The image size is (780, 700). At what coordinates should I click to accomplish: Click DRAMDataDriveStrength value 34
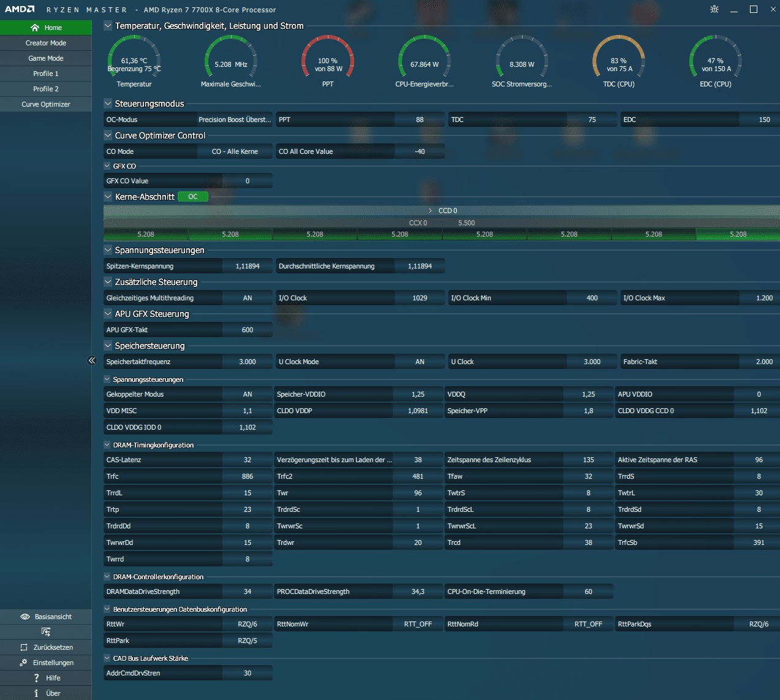(x=248, y=592)
